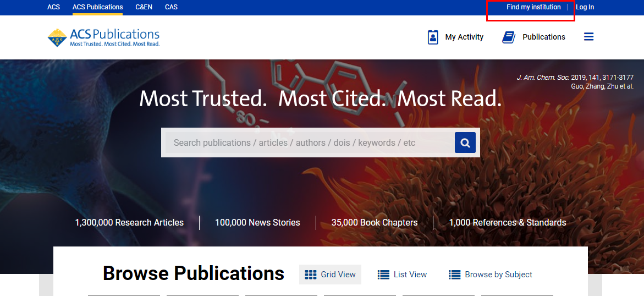Image resolution: width=644 pixels, height=296 pixels.
Task: Click the Grid View icon
Action: tap(311, 275)
